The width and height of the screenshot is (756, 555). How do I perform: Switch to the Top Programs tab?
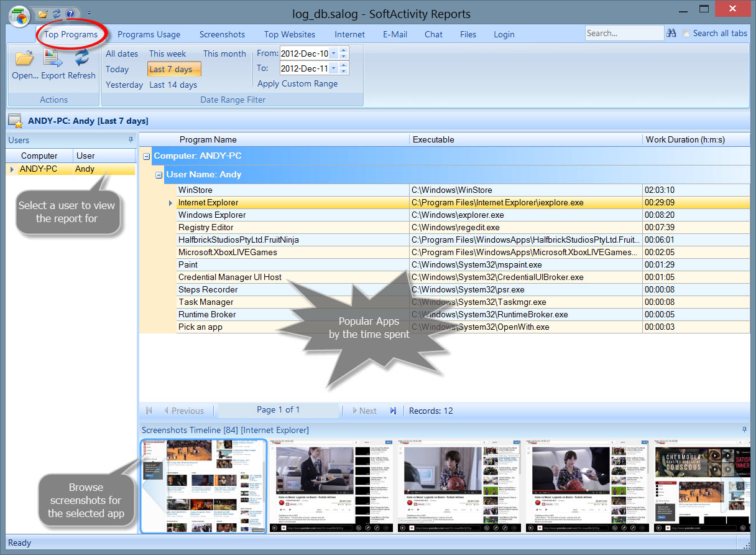[x=71, y=34]
